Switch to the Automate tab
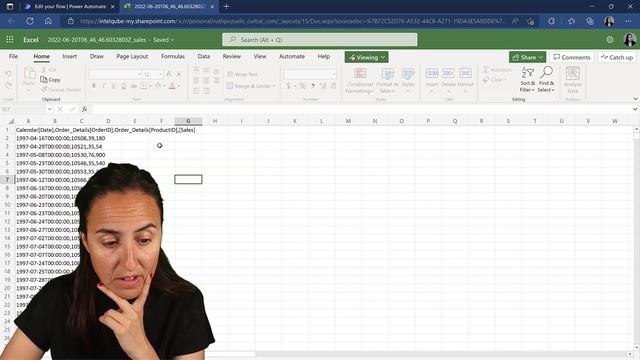 292,56
